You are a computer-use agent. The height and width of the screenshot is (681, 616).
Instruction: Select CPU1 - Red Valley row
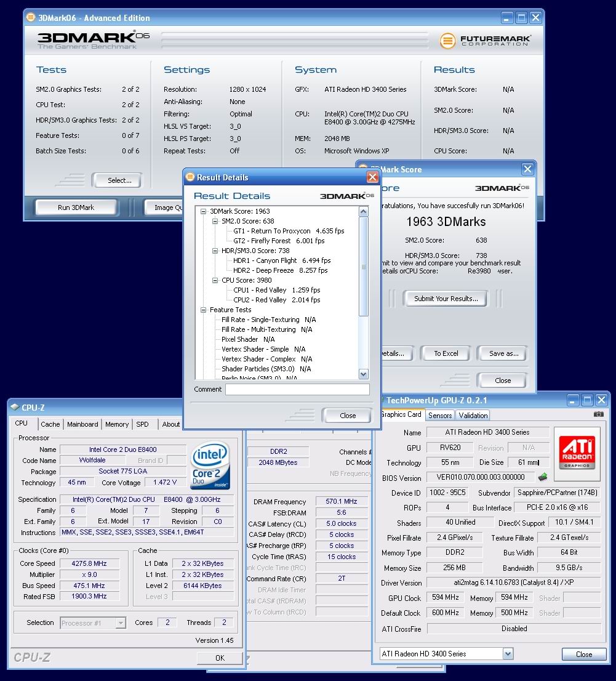[276, 290]
